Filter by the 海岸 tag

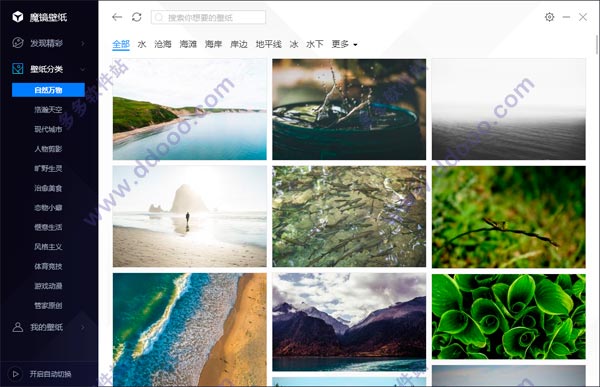[213, 44]
